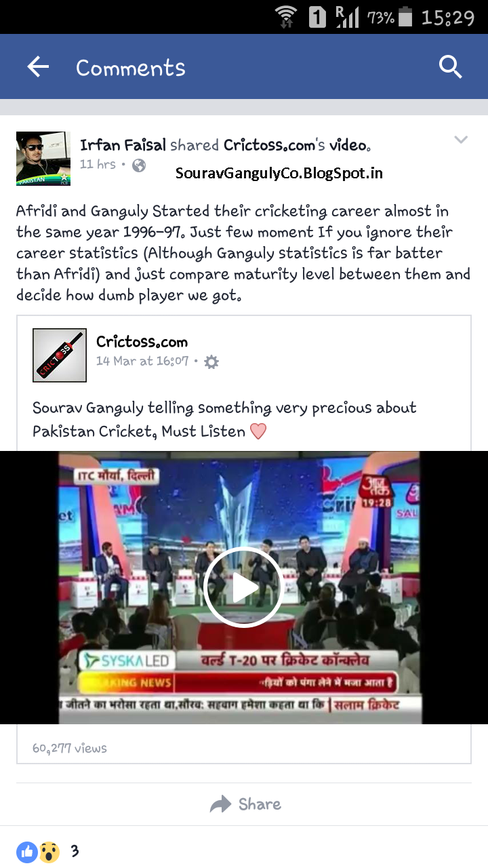This screenshot has height=868, width=488.
Task: Tap the share arrow icon
Action: pyautogui.click(x=220, y=804)
